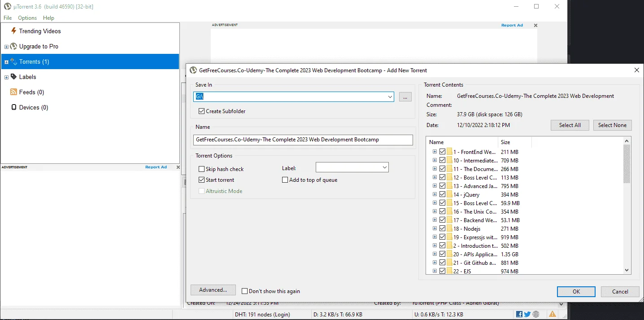Click the Labels tag icon
This screenshot has height=320, width=644.
tap(13, 77)
